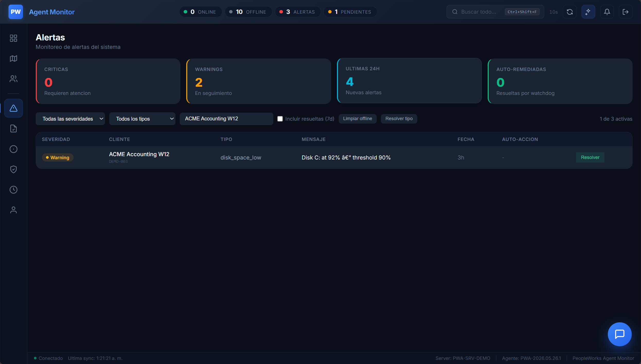Click the 10s refresh interval label

click(554, 12)
